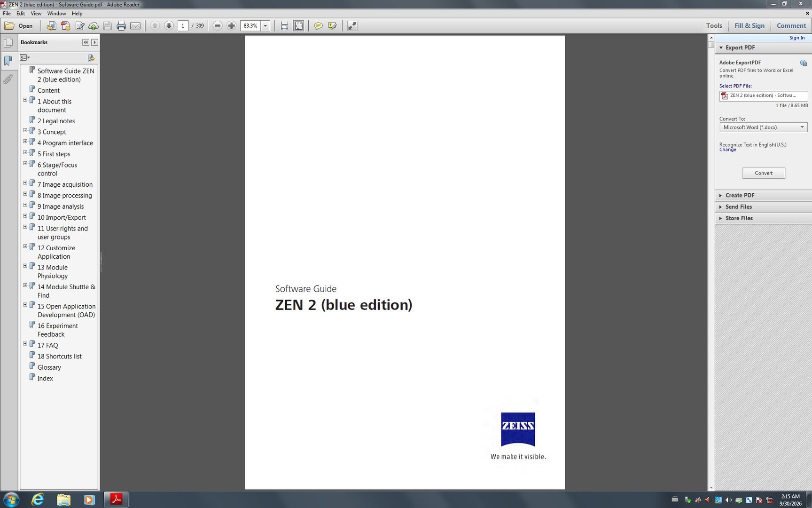
Task: Open the Convert To format dropdown
Action: pyautogui.click(x=763, y=127)
